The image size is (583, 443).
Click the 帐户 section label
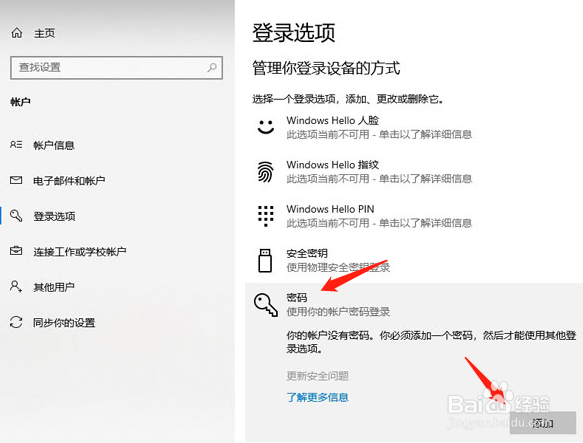(x=20, y=102)
